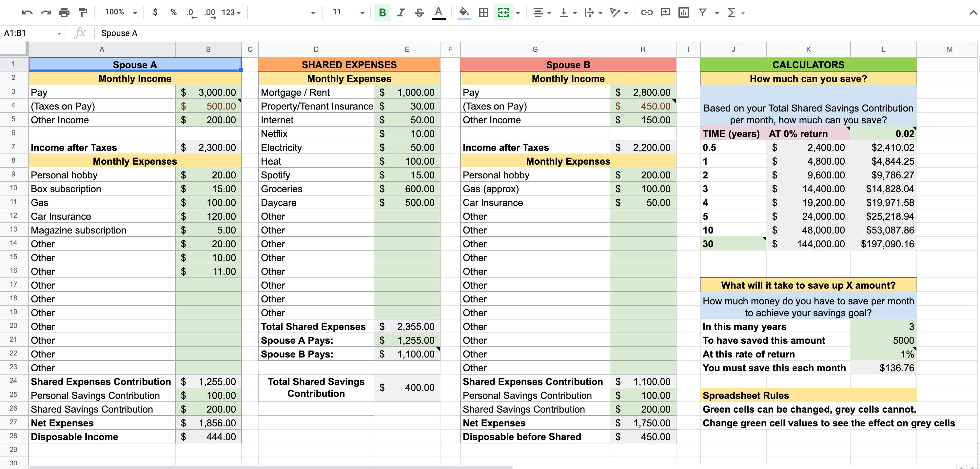Click the filter funnel icon
This screenshot has width=980, height=469.
[x=703, y=12]
